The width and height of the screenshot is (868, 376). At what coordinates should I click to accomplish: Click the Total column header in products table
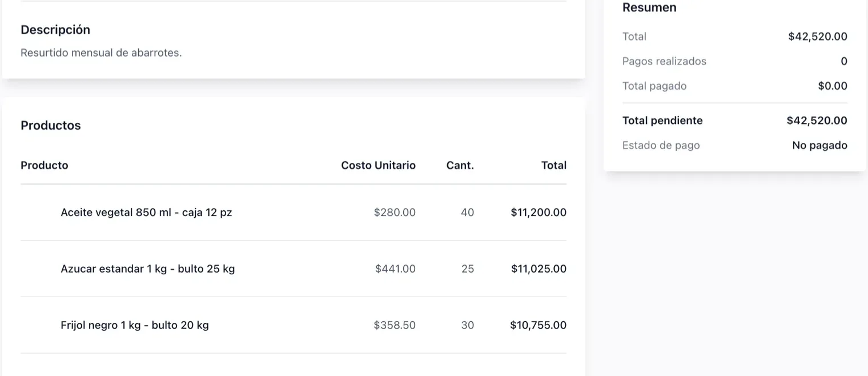554,165
